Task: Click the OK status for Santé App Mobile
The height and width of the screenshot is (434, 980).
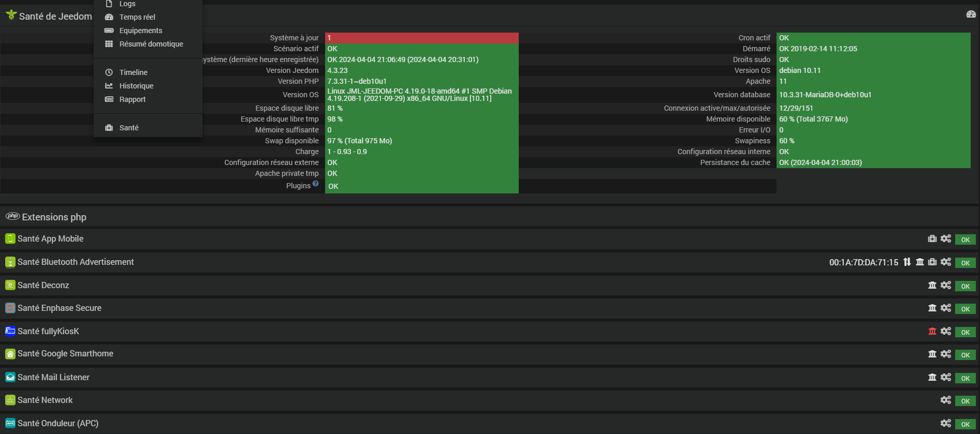Action: click(x=966, y=240)
